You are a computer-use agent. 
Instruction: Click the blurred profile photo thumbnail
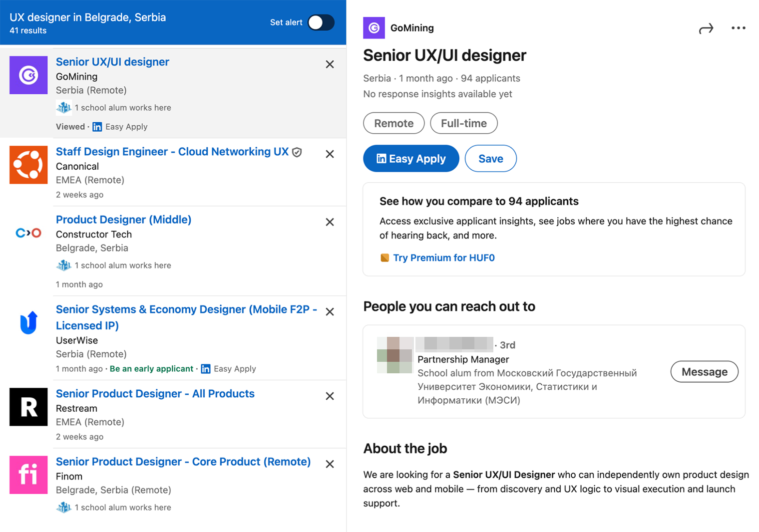click(395, 355)
